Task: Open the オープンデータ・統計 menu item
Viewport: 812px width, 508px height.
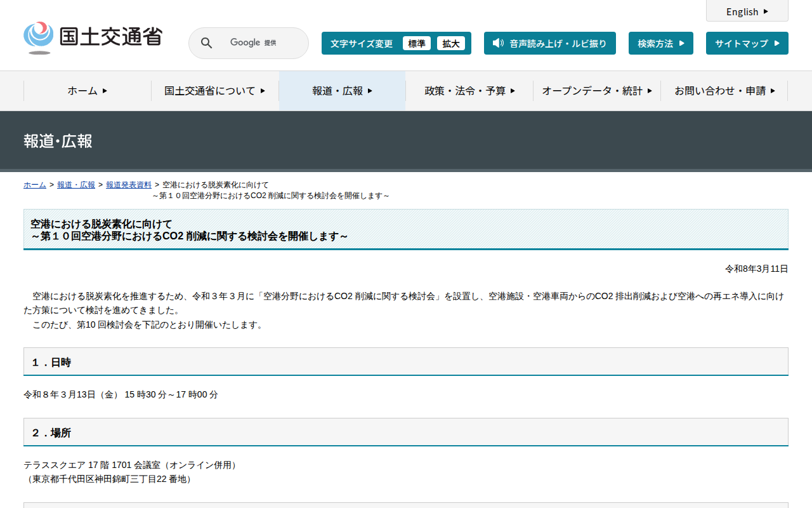Action: click(597, 91)
